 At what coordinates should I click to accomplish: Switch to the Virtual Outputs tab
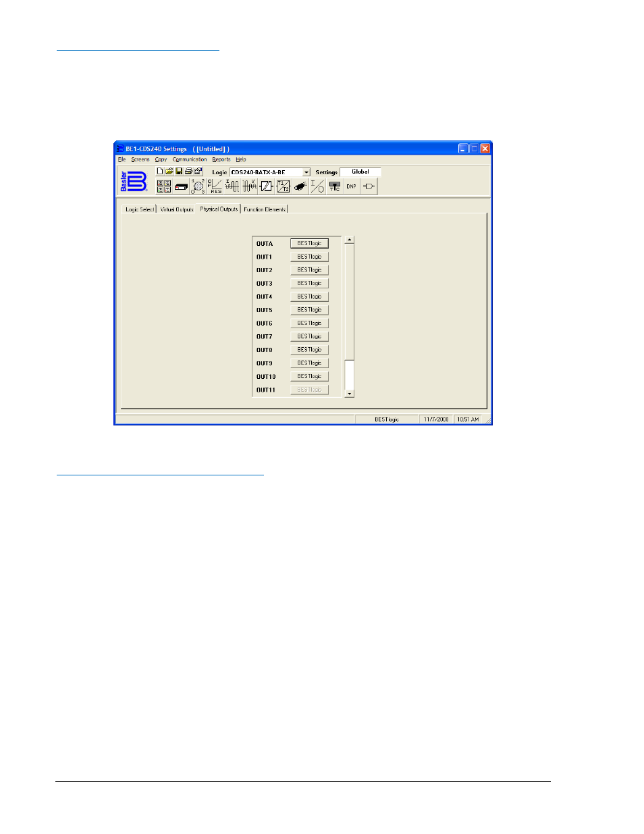(177, 209)
